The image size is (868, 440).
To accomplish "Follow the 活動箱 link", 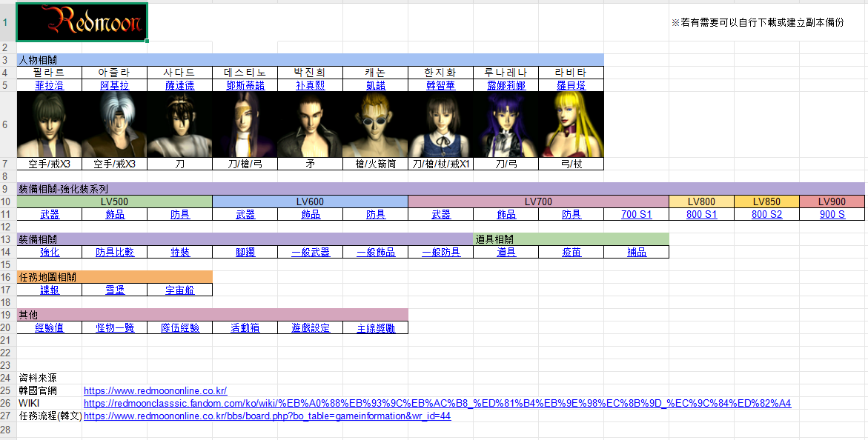I will coord(245,327).
